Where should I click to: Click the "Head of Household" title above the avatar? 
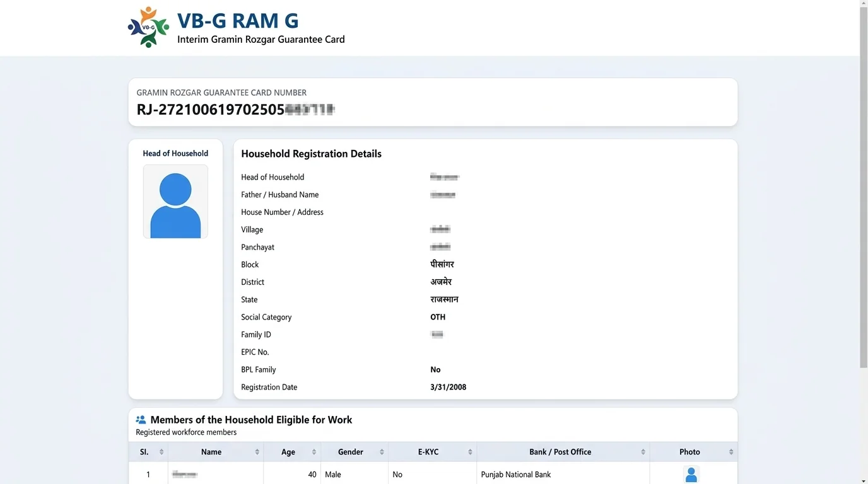pyautogui.click(x=175, y=153)
